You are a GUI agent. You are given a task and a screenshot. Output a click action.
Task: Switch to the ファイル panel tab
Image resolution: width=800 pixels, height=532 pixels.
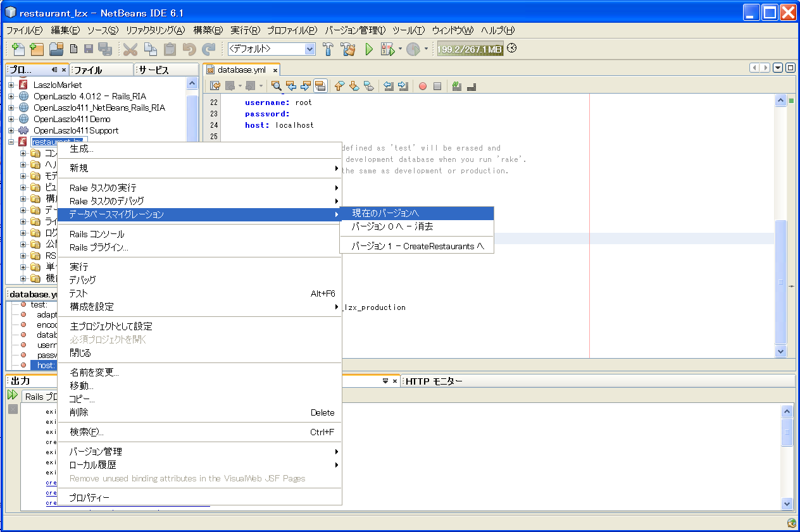pos(101,70)
